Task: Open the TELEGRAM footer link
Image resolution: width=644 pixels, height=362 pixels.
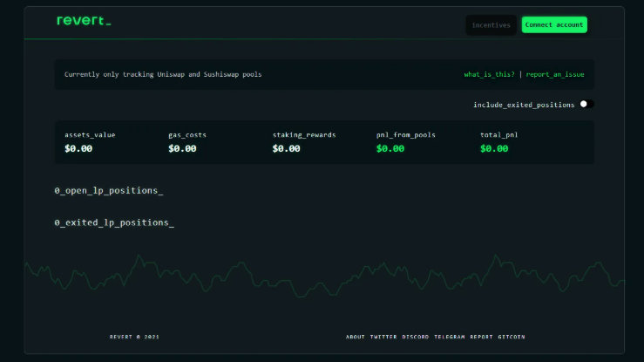Action: pyautogui.click(x=450, y=337)
